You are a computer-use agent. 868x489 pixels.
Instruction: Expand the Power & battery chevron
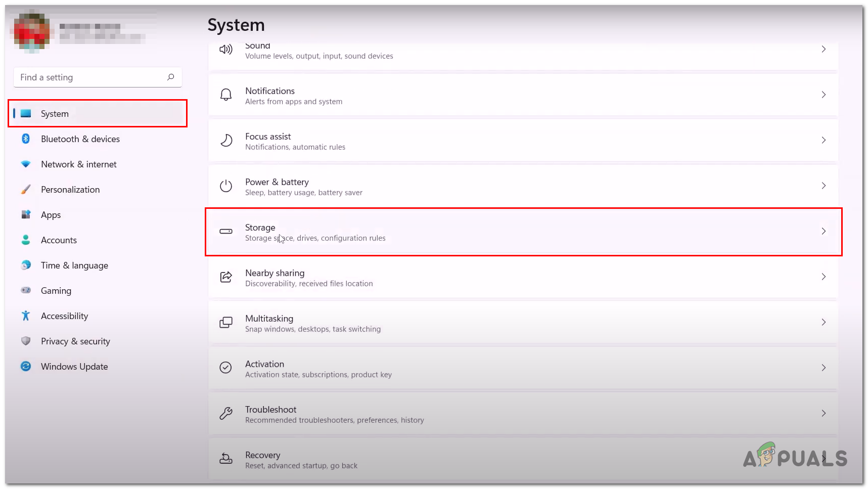[x=824, y=186]
